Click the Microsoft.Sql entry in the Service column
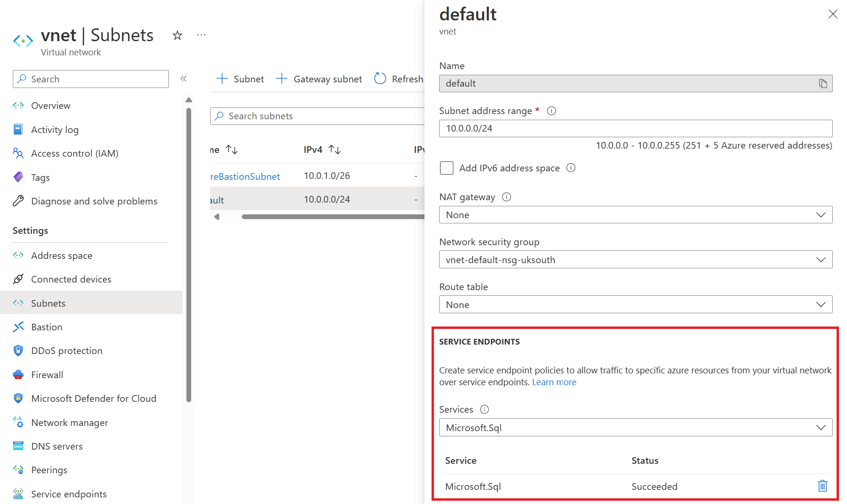Image resolution: width=847 pixels, height=504 pixels. [x=473, y=486]
